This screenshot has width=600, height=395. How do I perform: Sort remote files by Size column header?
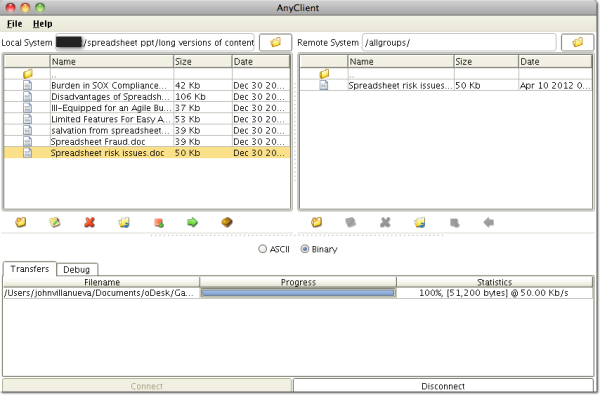coord(486,62)
